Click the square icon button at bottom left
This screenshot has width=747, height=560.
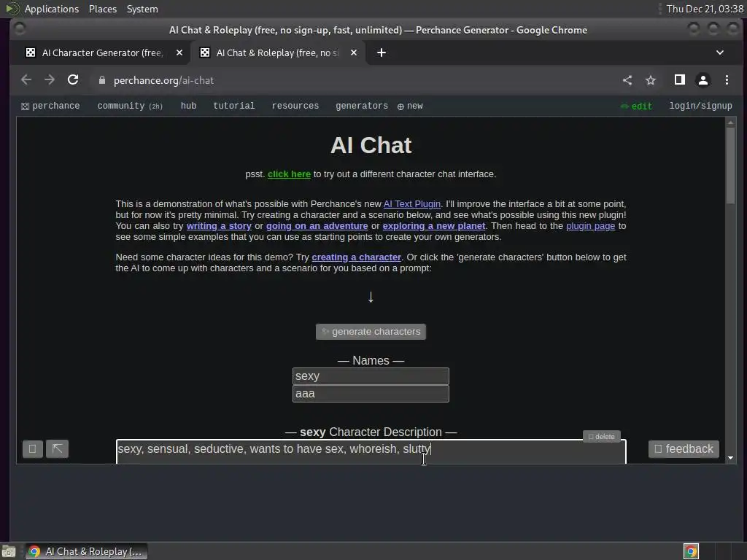(x=32, y=449)
